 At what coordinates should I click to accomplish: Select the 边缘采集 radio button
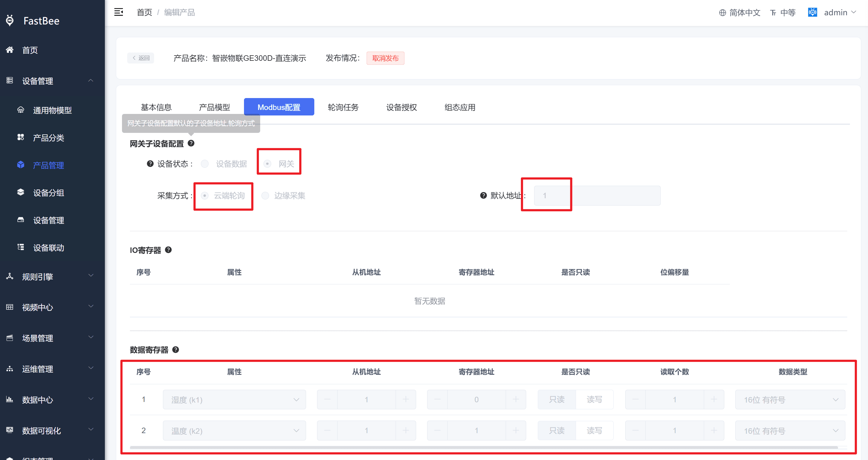265,196
